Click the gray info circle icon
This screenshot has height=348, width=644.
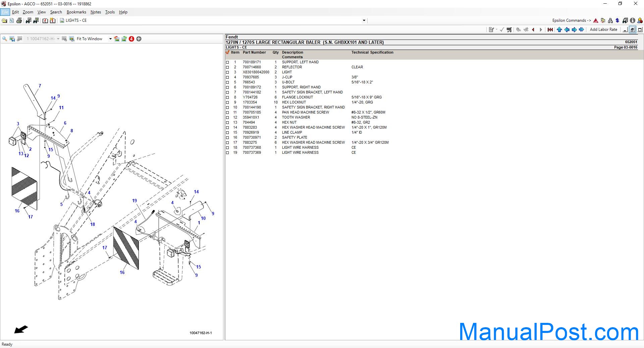[632, 21]
